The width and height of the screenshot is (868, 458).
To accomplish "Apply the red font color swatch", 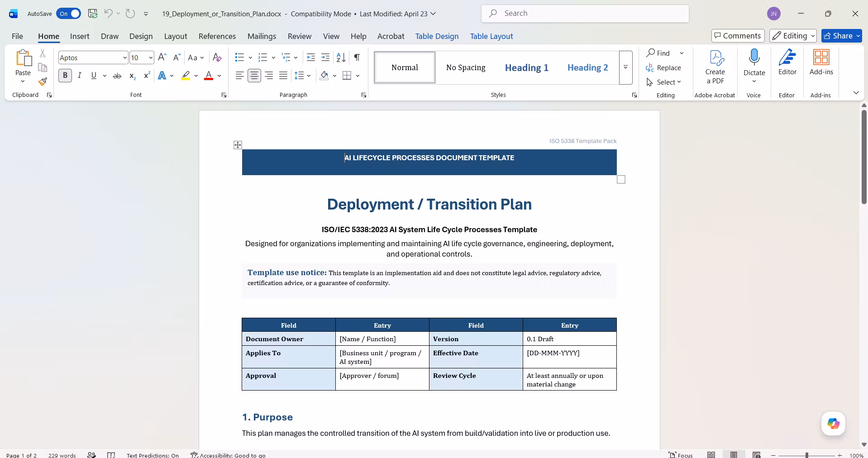I will [209, 76].
